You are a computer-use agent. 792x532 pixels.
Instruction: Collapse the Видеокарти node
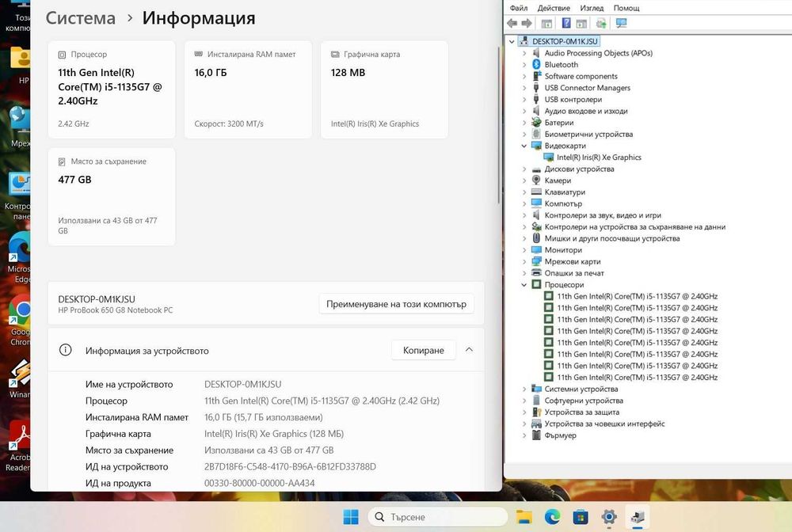524,146
